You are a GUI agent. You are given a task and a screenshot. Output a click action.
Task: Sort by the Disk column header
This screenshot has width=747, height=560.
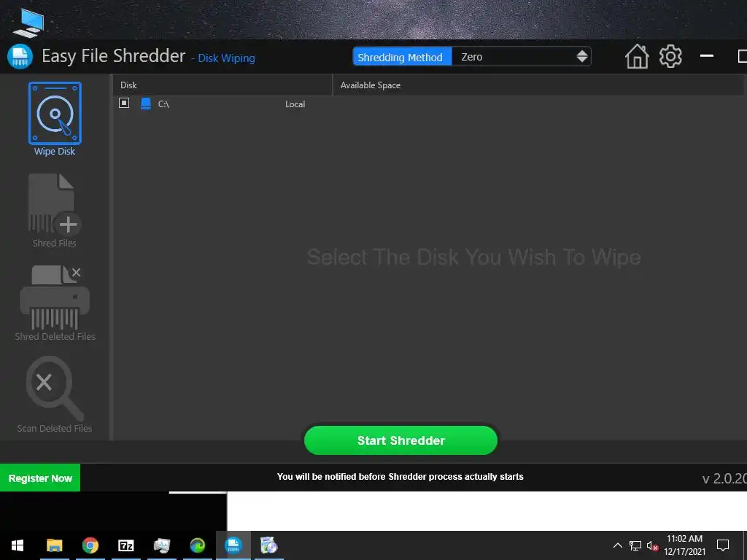[x=222, y=85]
